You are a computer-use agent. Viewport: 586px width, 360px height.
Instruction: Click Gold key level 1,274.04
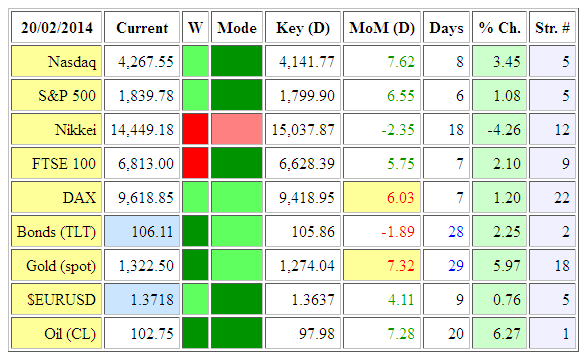pos(303,265)
